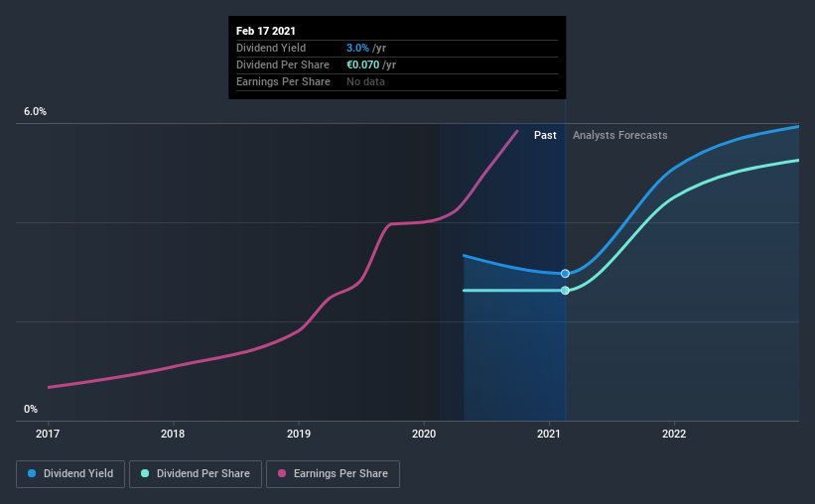The image size is (815, 504).
Task: Click the teal Dividend Per Share legend dot
Action: click(145, 473)
